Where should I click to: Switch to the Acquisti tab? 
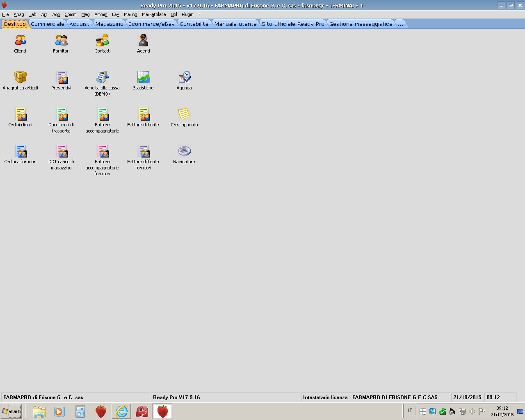tap(80, 24)
